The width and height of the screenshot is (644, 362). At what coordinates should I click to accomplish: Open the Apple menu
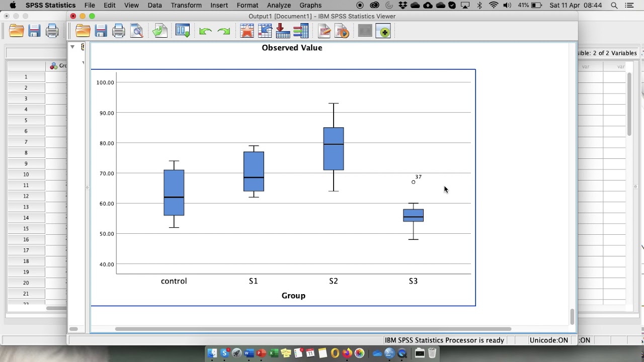tap(13, 5)
